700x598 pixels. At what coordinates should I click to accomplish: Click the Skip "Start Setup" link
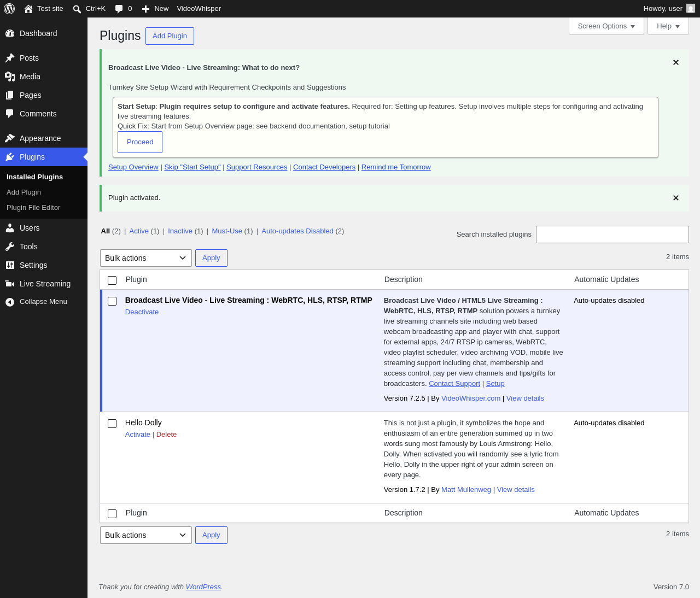click(x=192, y=167)
